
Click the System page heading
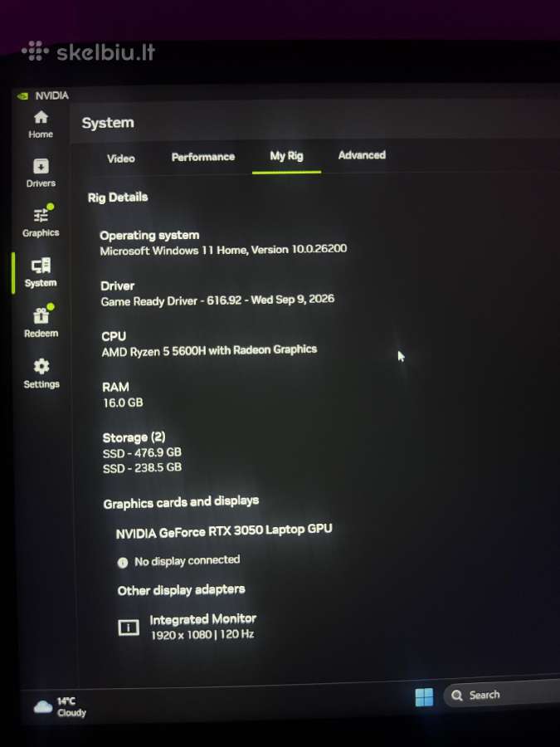pos(108,123)
